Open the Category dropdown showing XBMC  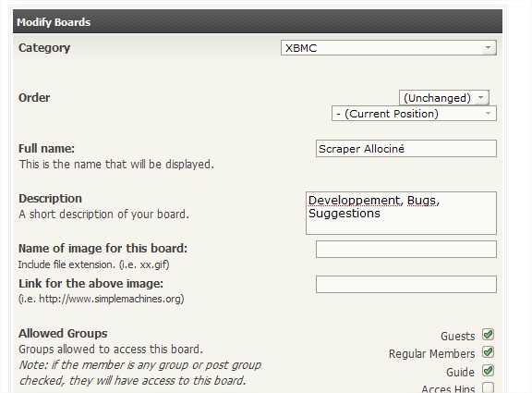pyautogui.click(x=389, y=48)
